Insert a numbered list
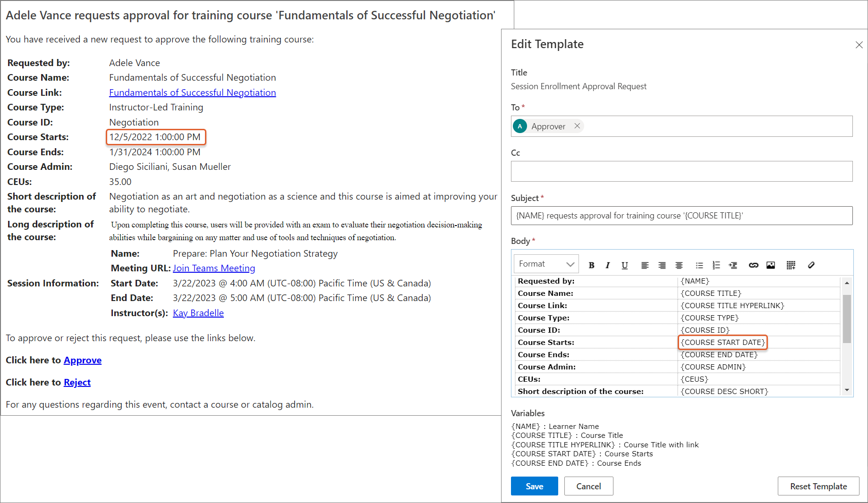Image resolution: width=868 pixels, height=503 pixels. [716, 265]
